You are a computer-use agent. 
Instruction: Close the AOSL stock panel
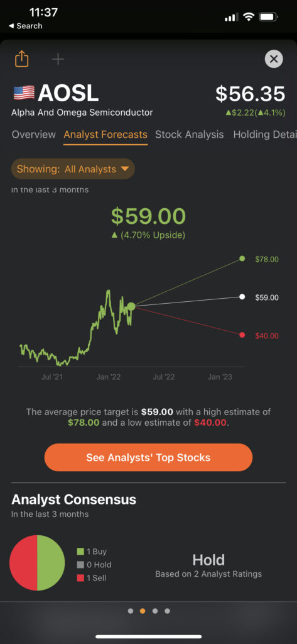[274, 59]
